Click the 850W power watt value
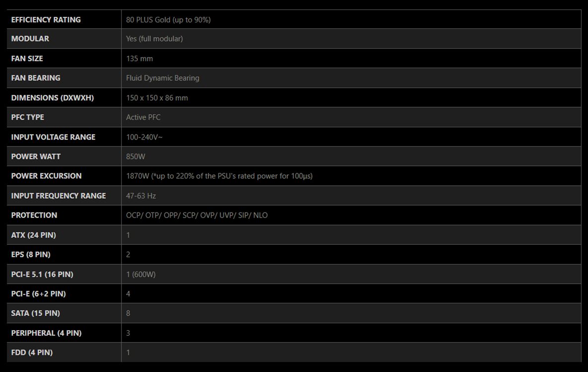 [136, 156]
